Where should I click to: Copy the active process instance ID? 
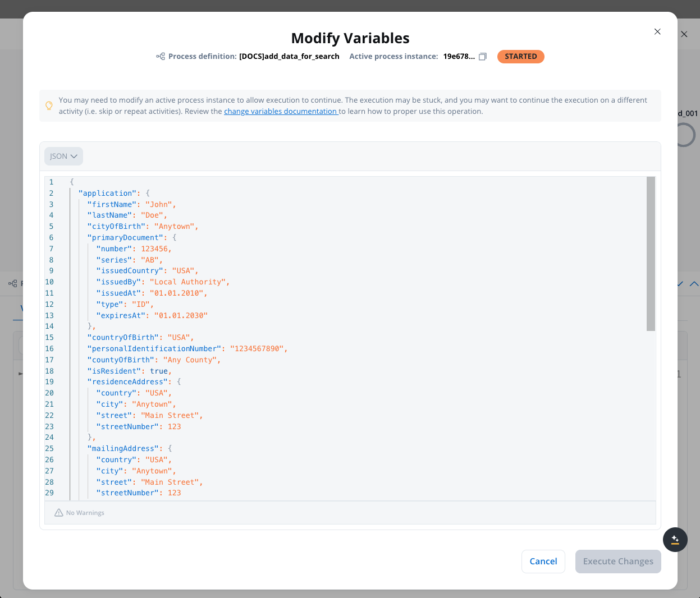[x=482, y=56]
